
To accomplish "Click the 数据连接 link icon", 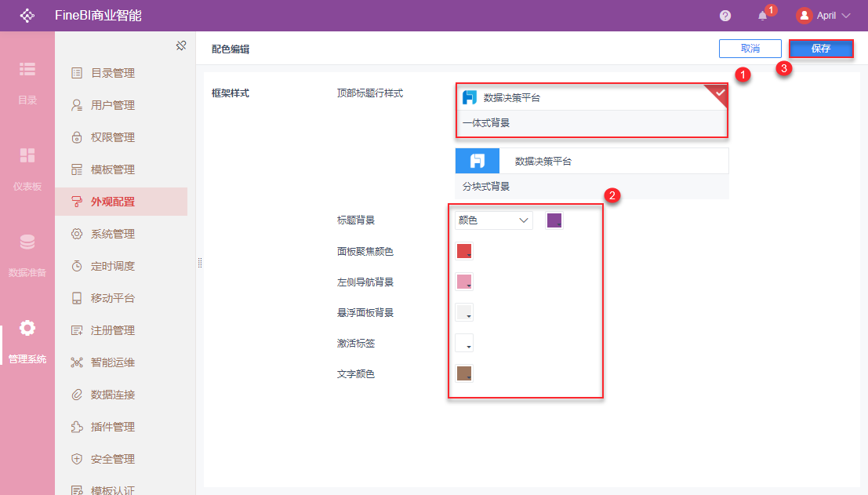I will point(77,395).
